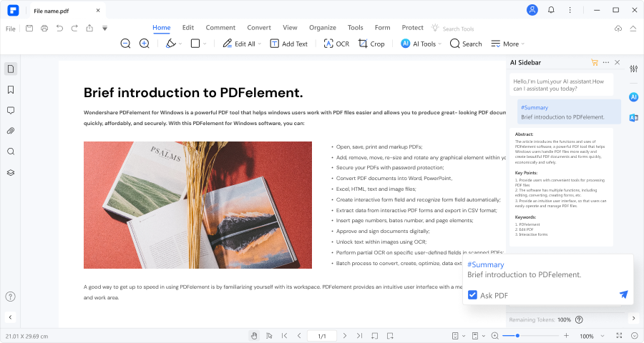
Task: Click the Remaining Tokens help icon
Action: [579, 319]
